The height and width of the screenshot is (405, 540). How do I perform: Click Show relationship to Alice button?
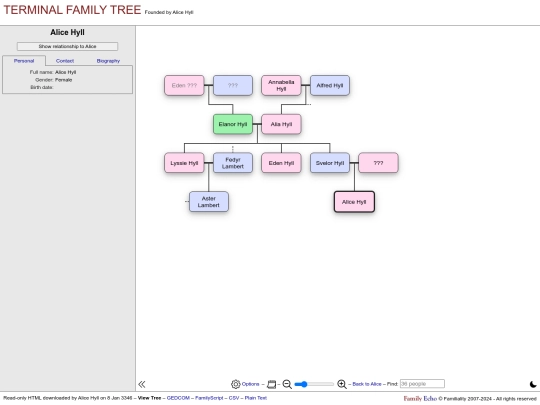pos(68,46)
